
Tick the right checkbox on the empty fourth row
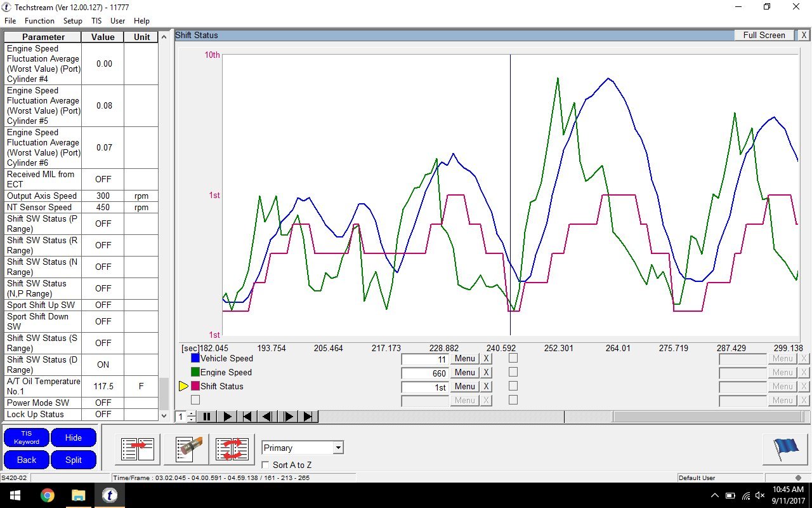click(513, 400)
